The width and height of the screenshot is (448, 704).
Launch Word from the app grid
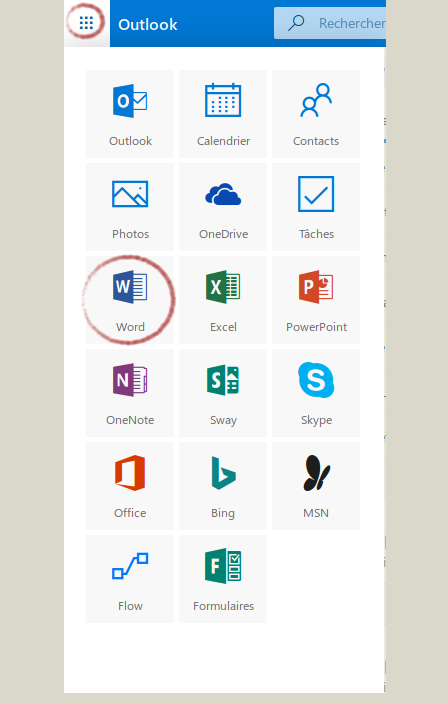[x=130, y=299]
